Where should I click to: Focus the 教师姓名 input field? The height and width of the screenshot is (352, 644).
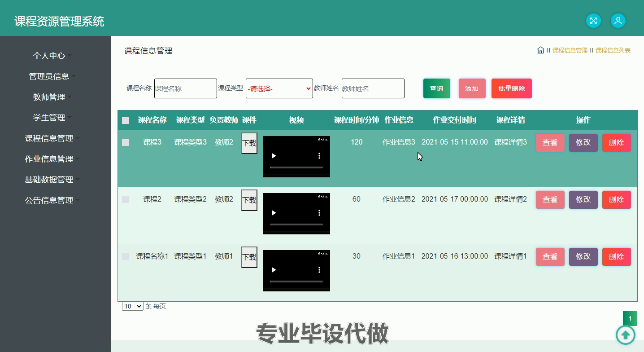click(373, 88)
